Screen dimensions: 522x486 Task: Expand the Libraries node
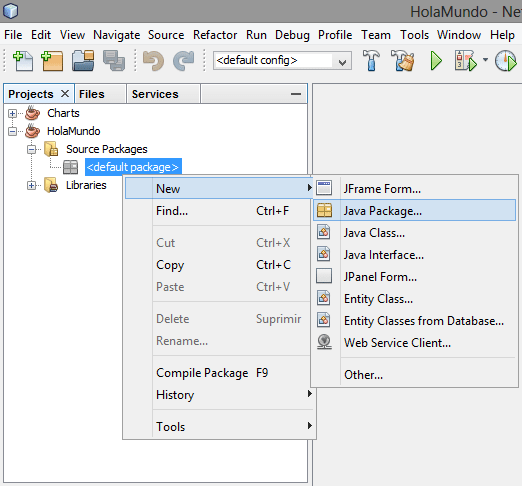point(32,186)
